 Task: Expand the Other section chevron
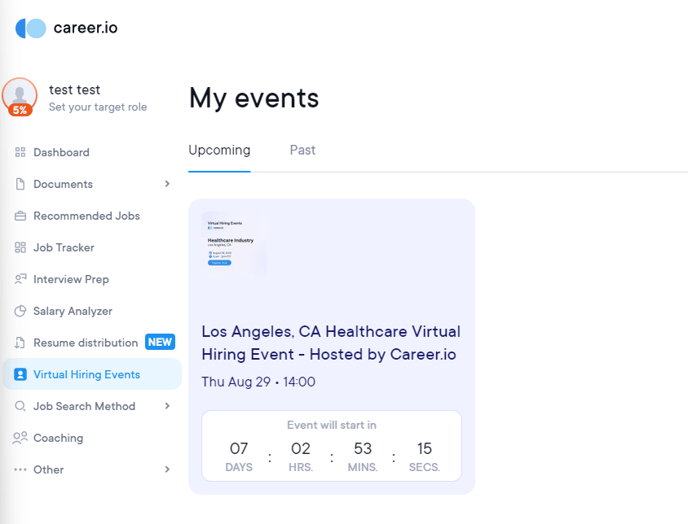click(x=167, y=469)
